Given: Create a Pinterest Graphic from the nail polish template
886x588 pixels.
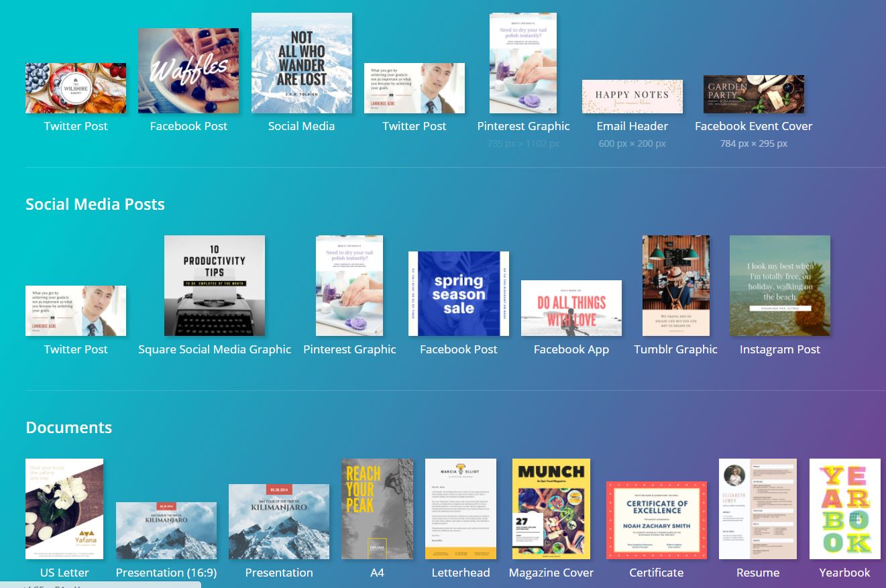Looking at the screenshot, I should pos(523,62).
